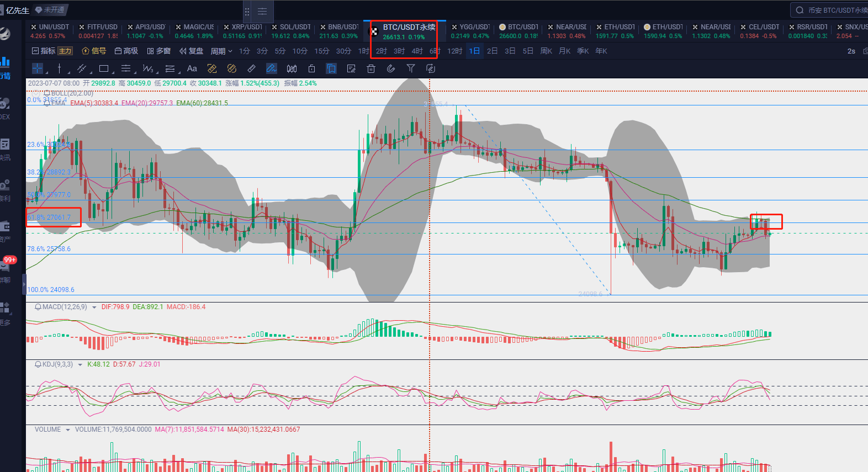Switch chart to 周K weekly
The width and height of the screenshot is (868, 472).
pyautogui.click(x=546, y=51)
